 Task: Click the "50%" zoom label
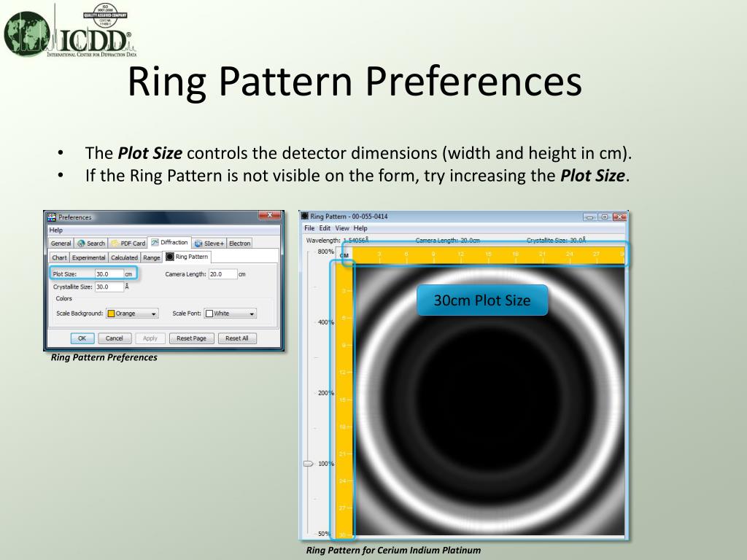point(325,534)
